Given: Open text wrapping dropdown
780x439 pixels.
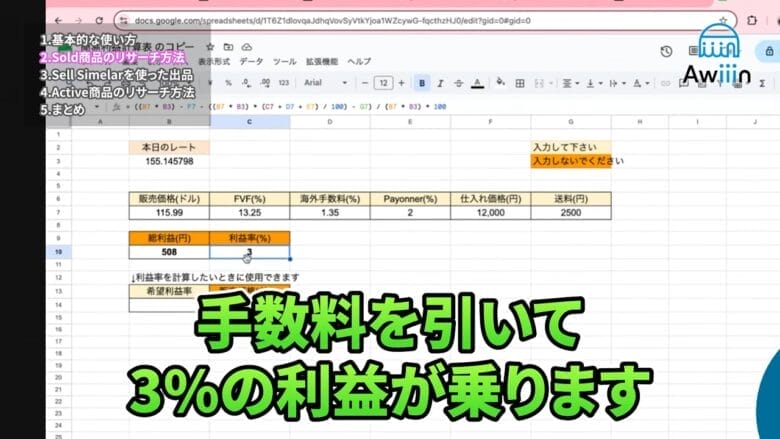Looking at the screenshot, I should pyautogui.click(x=616, y=83).
